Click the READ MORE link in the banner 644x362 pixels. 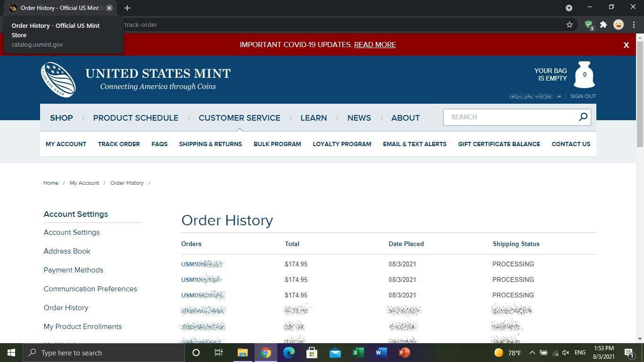coord(375,45)
